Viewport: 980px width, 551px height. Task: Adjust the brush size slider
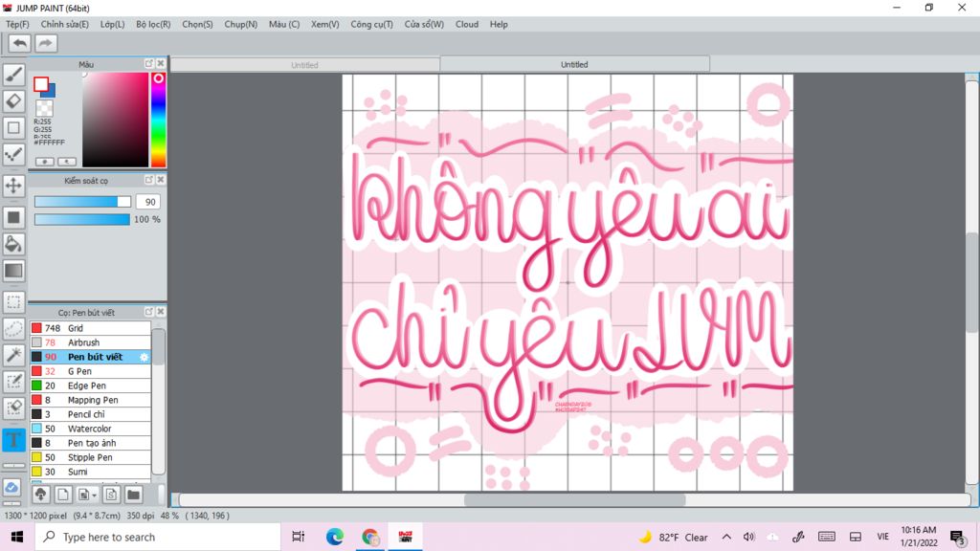82,202
